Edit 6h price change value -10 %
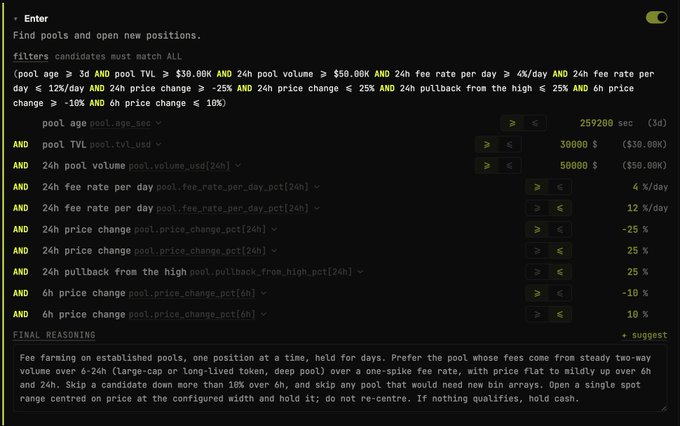680x426 pixels. click(x=630, y=293)
